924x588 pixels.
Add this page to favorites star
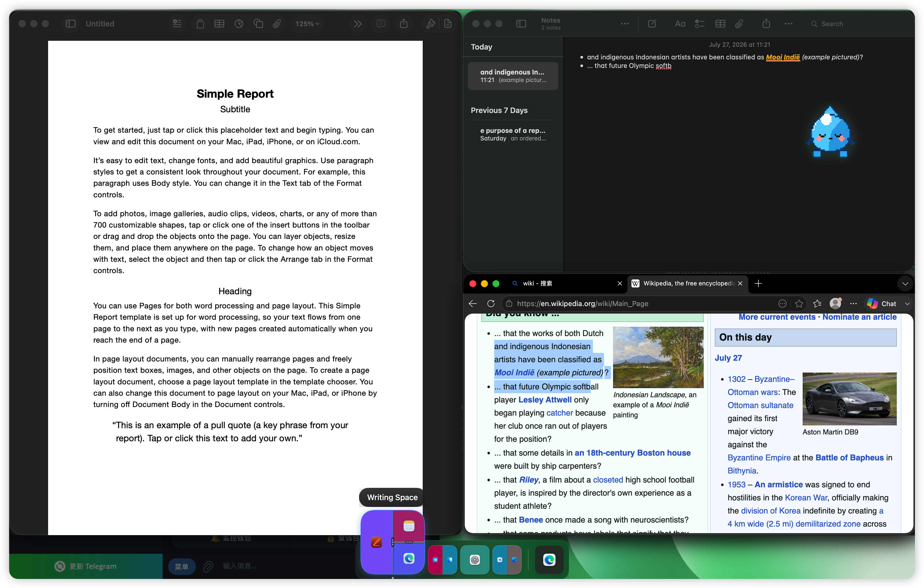pyautogui.click(x=799, y=303)
